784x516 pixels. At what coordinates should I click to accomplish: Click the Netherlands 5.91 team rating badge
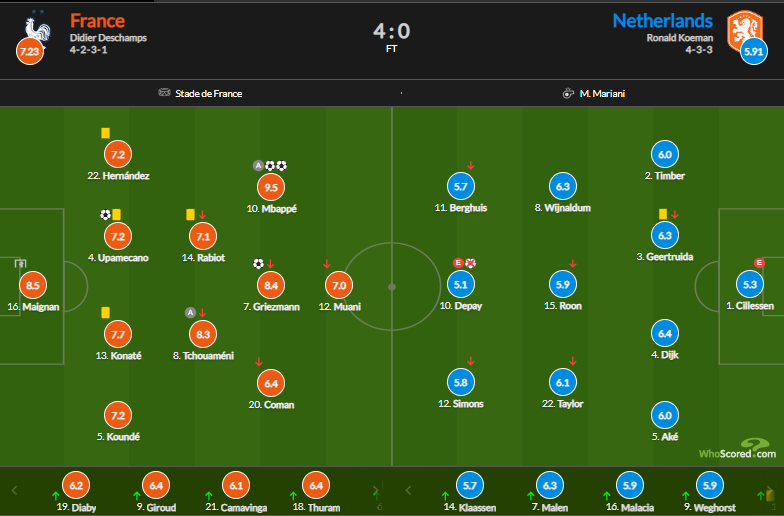(x=753, y=50)
